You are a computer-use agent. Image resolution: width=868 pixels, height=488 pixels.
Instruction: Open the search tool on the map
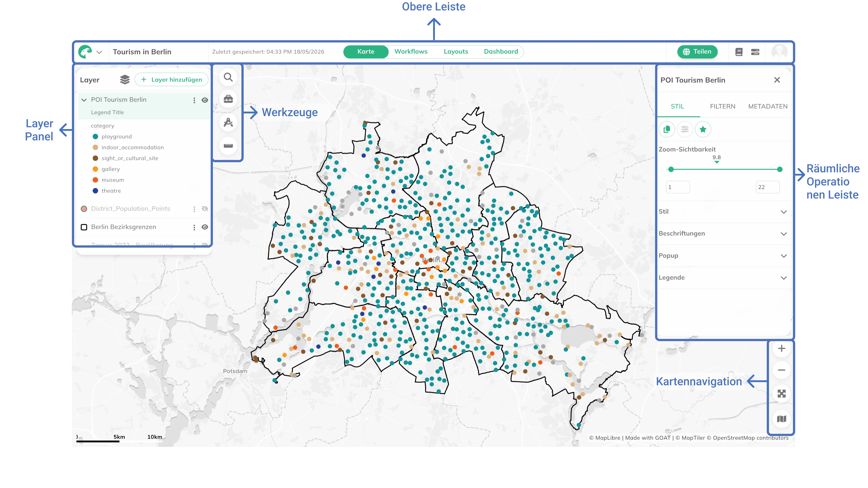coord(228,77)
